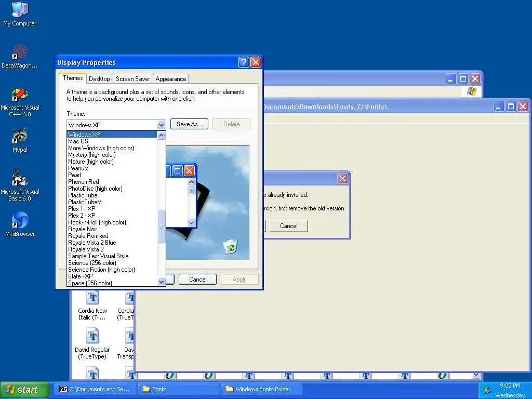Click theme list scrollbar up arrow
This screenshot has width=532, height=399.
(x=162, y=135)
